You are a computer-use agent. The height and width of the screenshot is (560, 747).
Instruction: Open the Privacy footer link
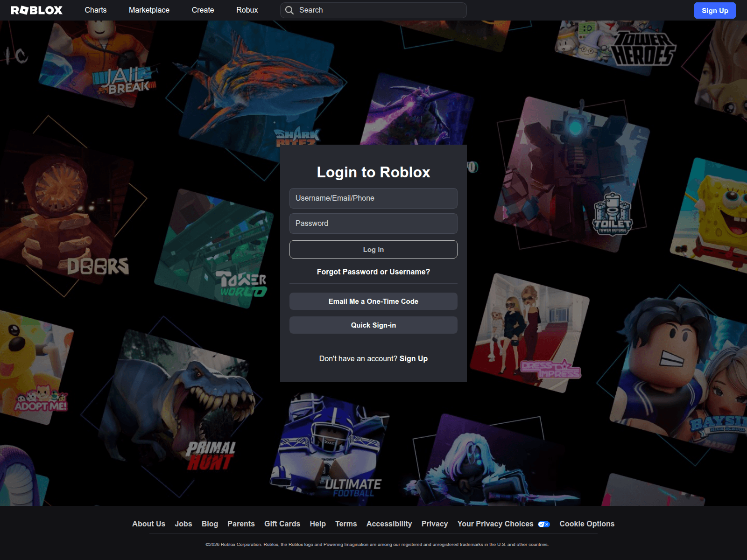435,524
